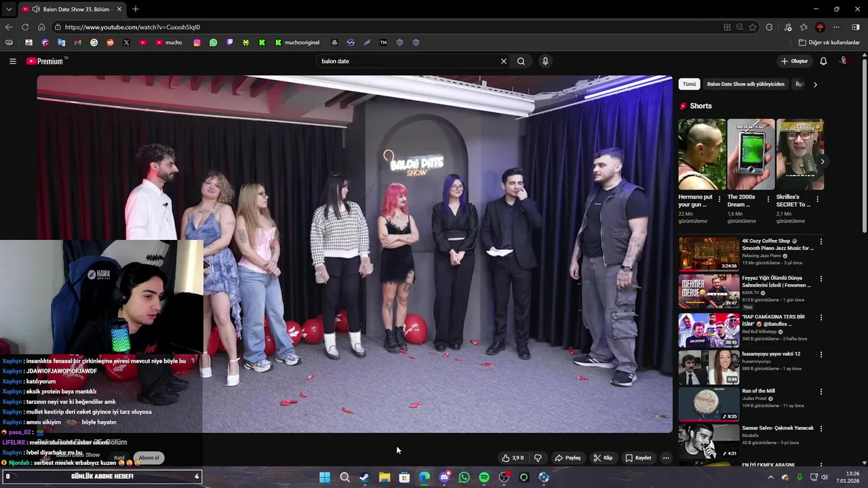Select the Tümü filter chip
868x488 pixels.
click(x=689, y=84)
